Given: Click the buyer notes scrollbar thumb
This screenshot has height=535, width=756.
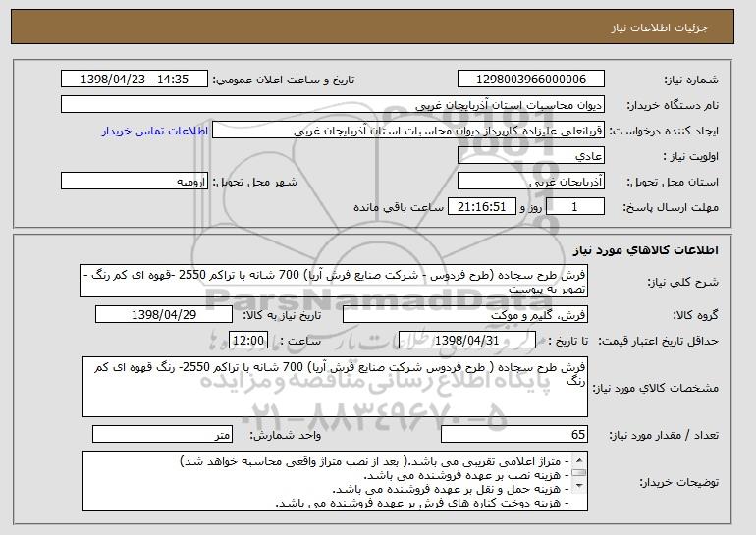Looking at the screenshot, I should tap(579, 472).
